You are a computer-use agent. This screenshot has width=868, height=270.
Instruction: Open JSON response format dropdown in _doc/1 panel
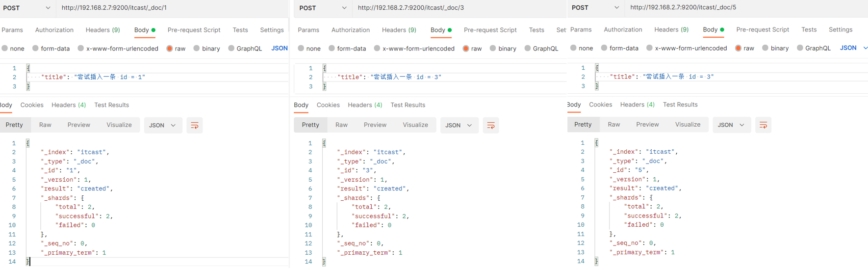162,126
